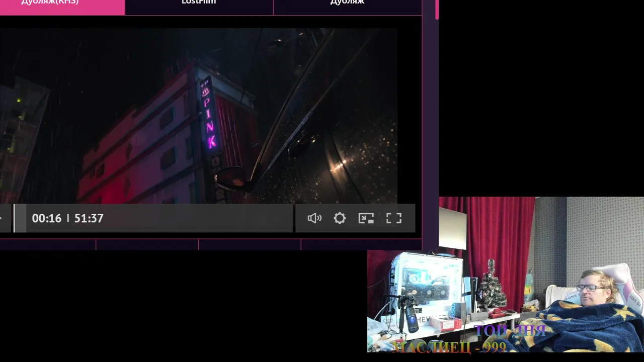Click the 51:37 total duration text
This screenshot has width=644, height=362.
(89, 218)
